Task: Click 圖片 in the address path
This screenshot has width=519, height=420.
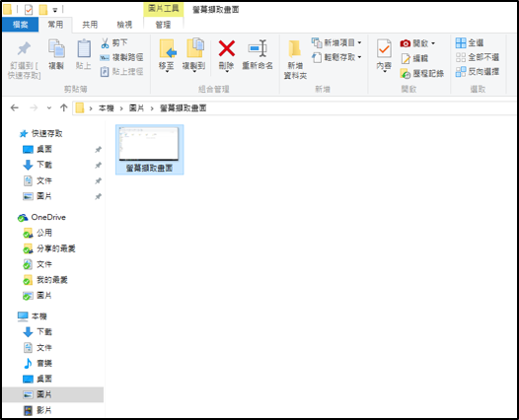Action: point(137,108)
